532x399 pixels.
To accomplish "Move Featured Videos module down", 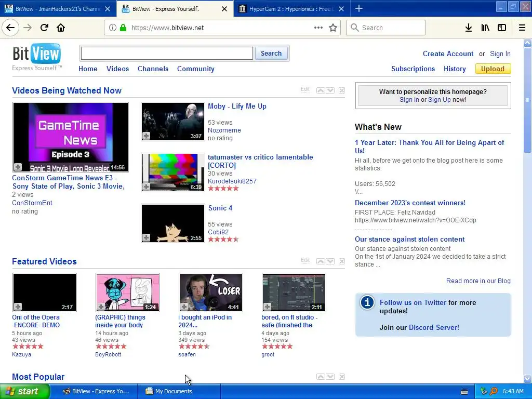I will tap(330, 261).
